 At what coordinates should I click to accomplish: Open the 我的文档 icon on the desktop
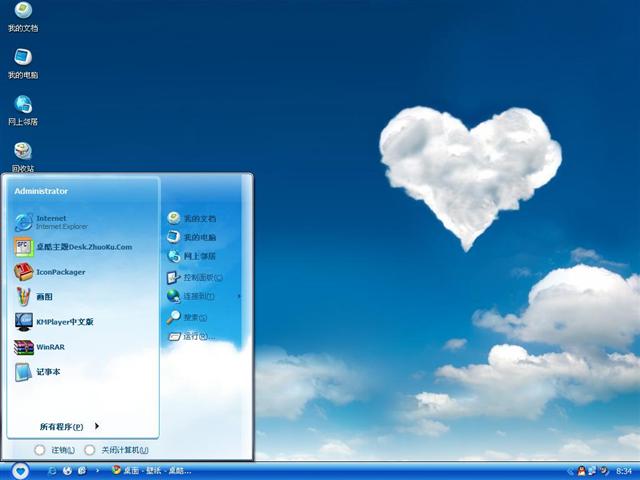23,16
